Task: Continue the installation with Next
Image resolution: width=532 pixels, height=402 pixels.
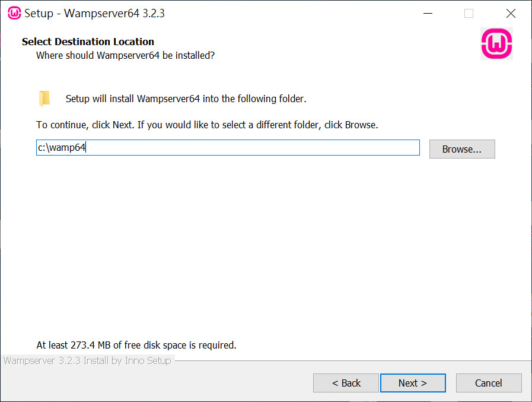Action: coord(413,383)
